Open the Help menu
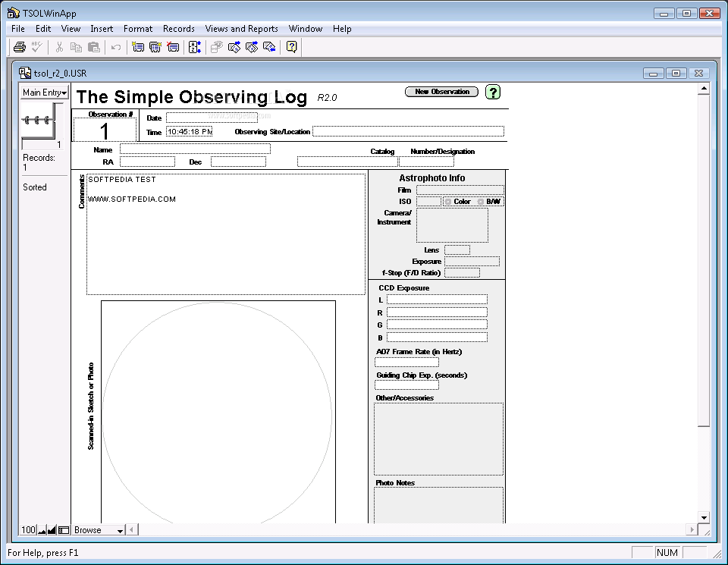The width and height of the screenshot is (728, 565). pyautogui.click(x=342, y=29)
